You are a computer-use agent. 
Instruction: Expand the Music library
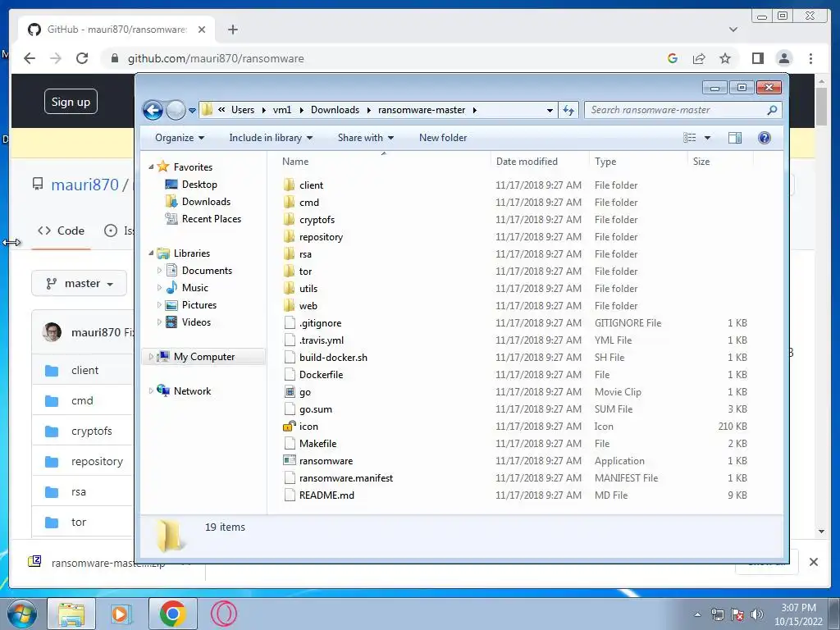(159, 288)
